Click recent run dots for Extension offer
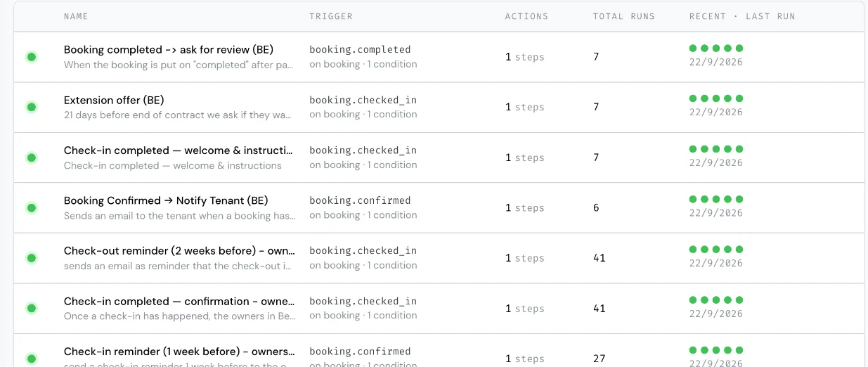This screenshot has height=367, width=868. 716,98
